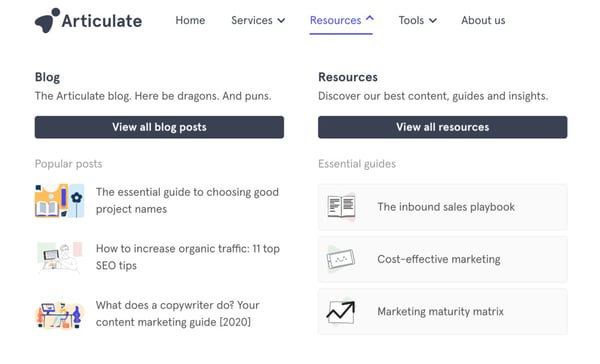Screen dimensions: 600x364
Task: Click the Articulate brand name text
Action: coord(102,21)
